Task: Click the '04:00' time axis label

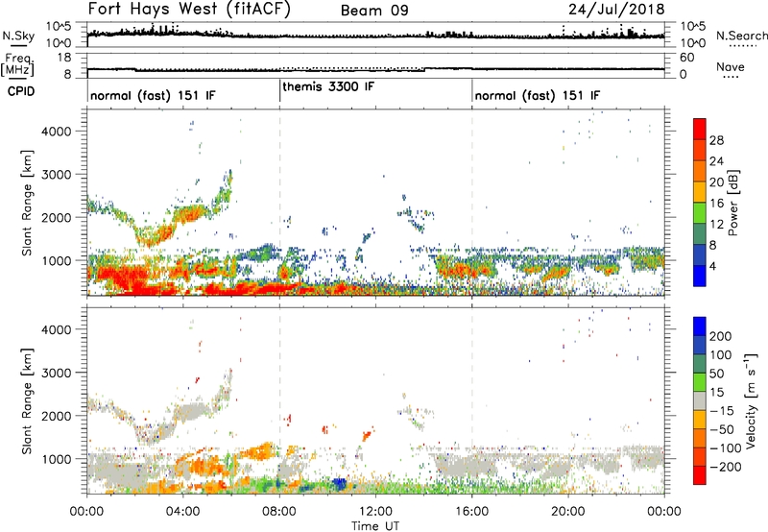Action: click(x=183, y=512)
